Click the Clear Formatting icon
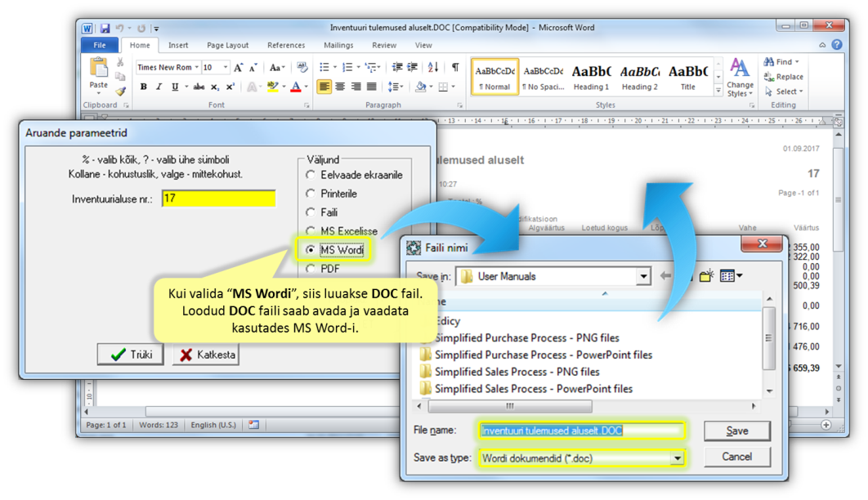Image resolution: width=868 pixels, height=500 pixels. coord(302,68)
